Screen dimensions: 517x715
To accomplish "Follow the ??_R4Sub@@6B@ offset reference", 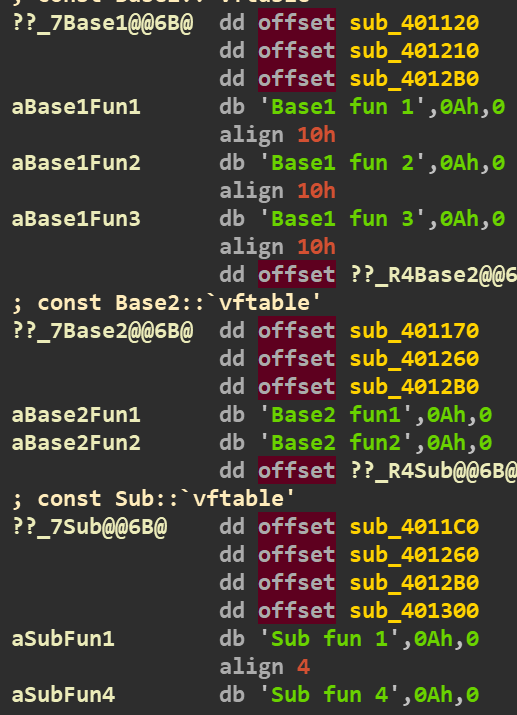I will click(x=433, y=471).
